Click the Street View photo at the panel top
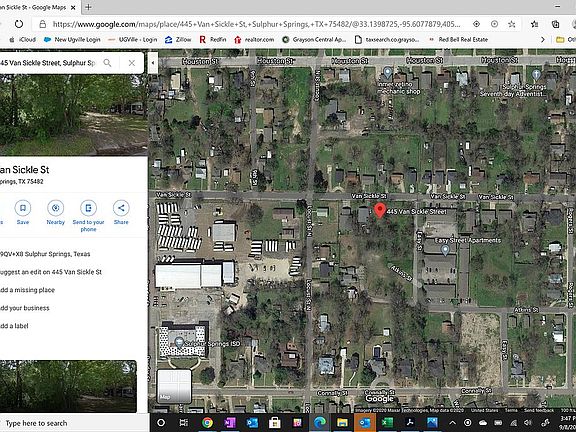576x432 pixels. click(x=73, y=115)
